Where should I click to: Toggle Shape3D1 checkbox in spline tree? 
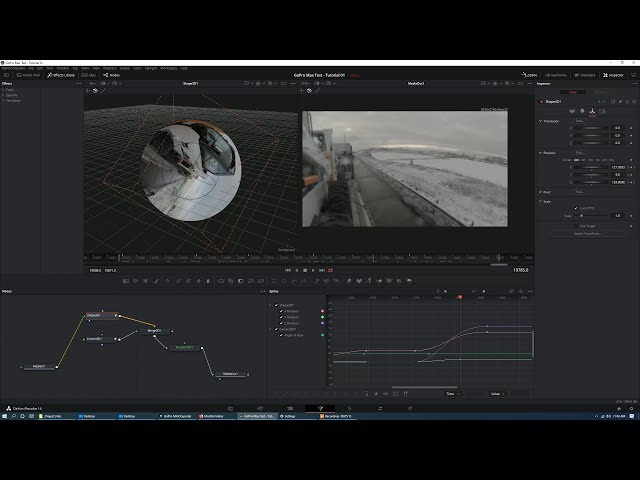click(276, 305)
